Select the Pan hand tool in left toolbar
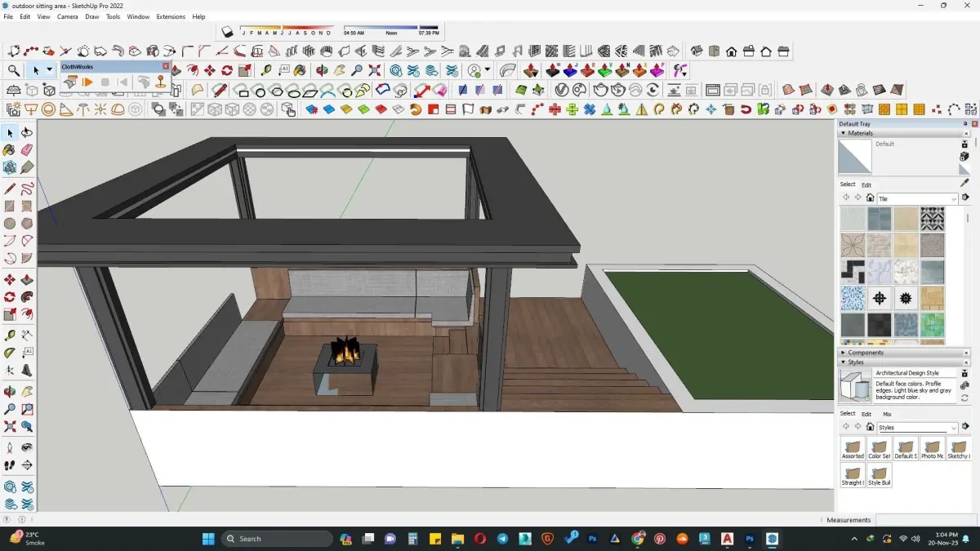 tap(27, 392)
